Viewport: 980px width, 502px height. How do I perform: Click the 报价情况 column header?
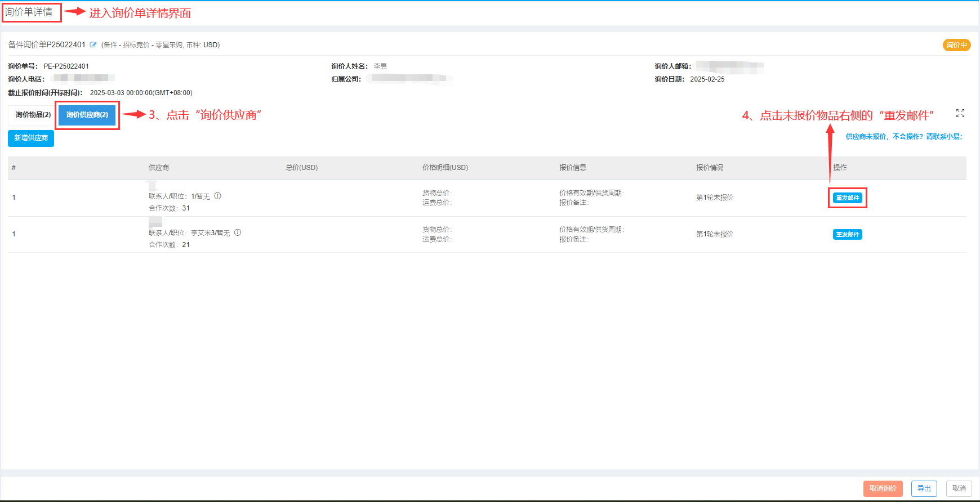pyautogui.click(x=710, y=168)
